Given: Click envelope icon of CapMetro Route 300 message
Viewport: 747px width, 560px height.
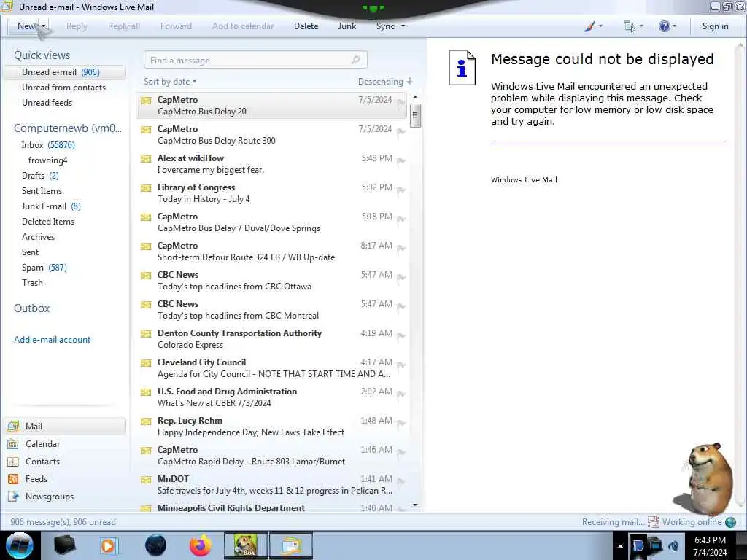Looking at the screenshot, I should coord(146,130).
